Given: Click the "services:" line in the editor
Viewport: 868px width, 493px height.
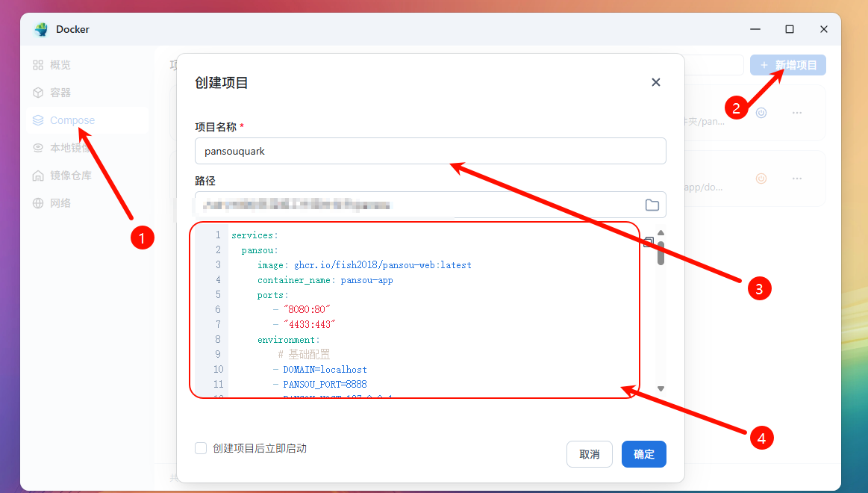Looking at the screenshot, I should pyautogui.click(x=255, y=235).
